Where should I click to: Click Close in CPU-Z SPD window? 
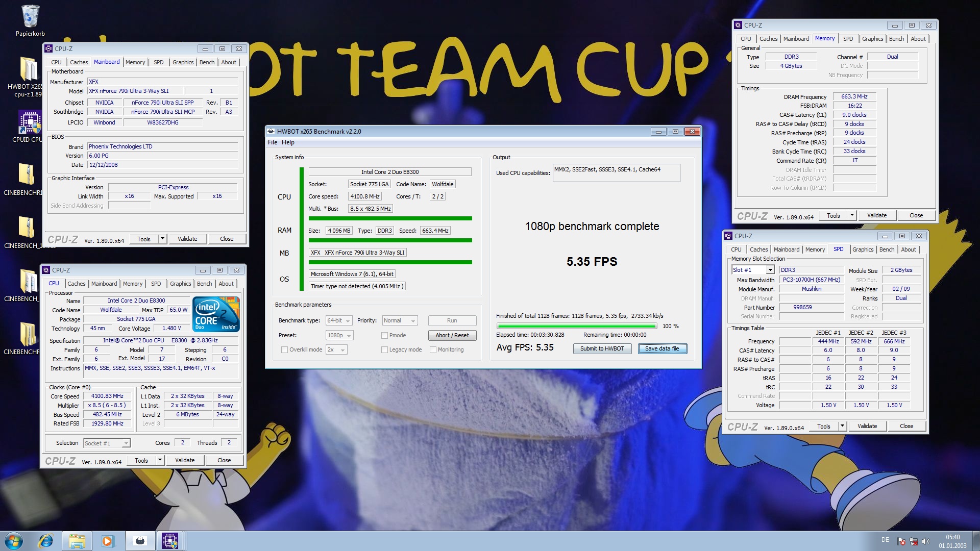[906, 426]
